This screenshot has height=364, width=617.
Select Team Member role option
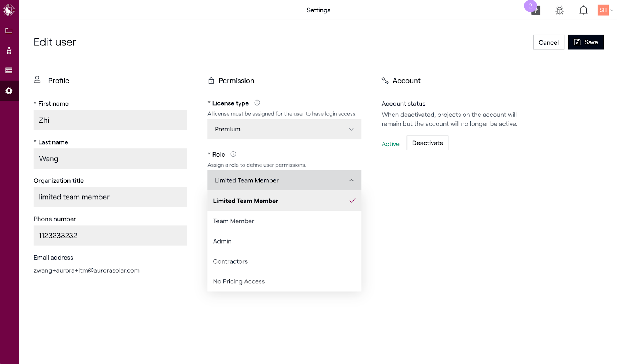(233, 221)
